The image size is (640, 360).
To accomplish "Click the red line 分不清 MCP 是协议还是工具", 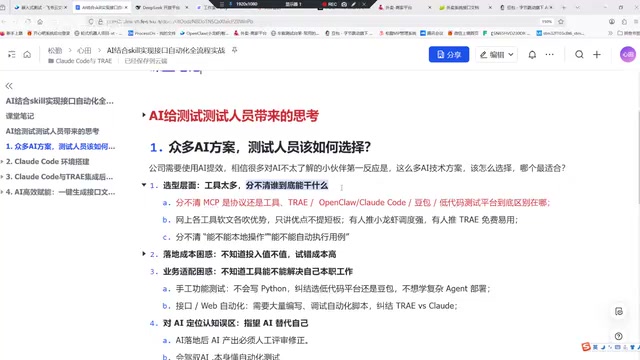I will [x=363, y=203].
